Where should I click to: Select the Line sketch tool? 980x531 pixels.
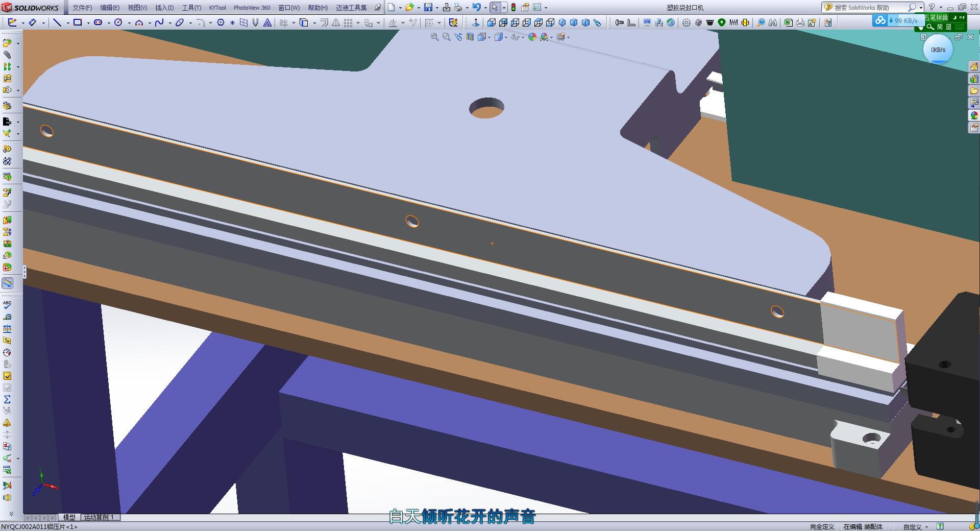pos(57,22)
